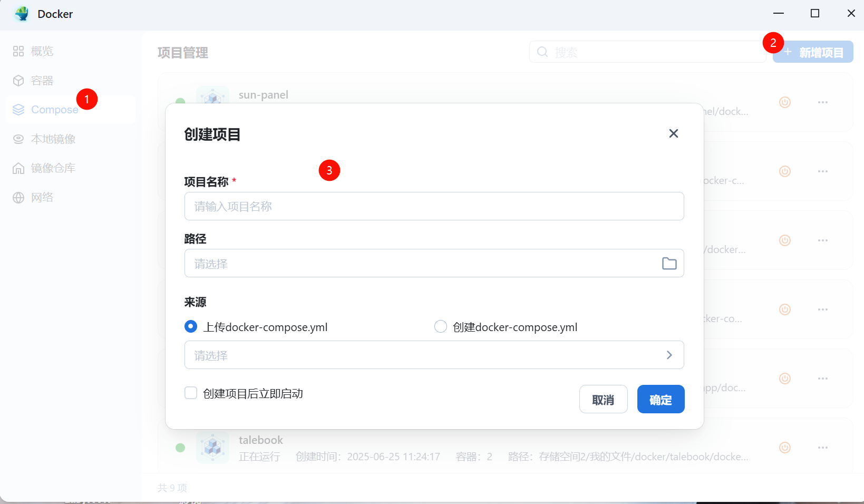Select Compose in the sidebar
Viewport: 864px width, 504px height.
click(71, 110)
